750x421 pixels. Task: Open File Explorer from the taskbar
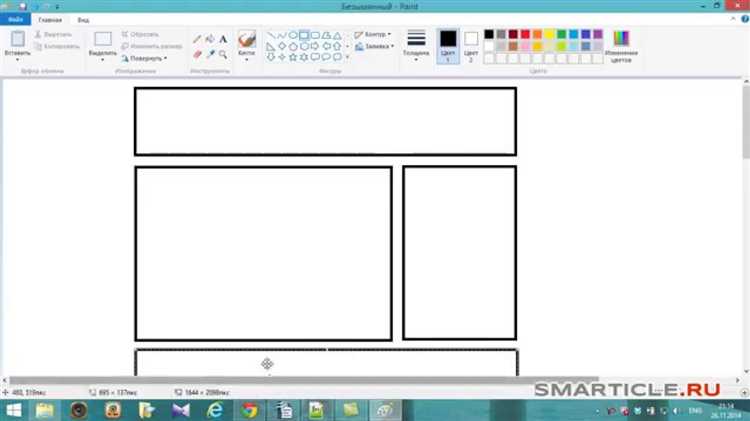point(44,410)
